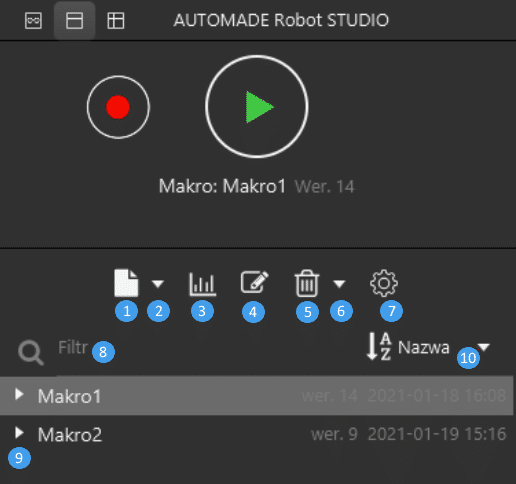Image resolution: width=516 pixels, height=484 pixels.
Task: Toggle A-Z sort order icon
Action: [x=379, y=347]
